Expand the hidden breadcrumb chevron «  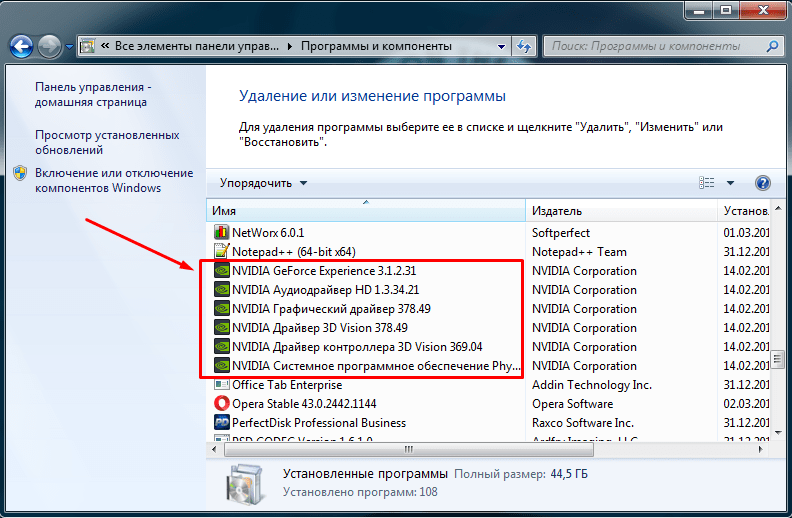coord(105,46)
